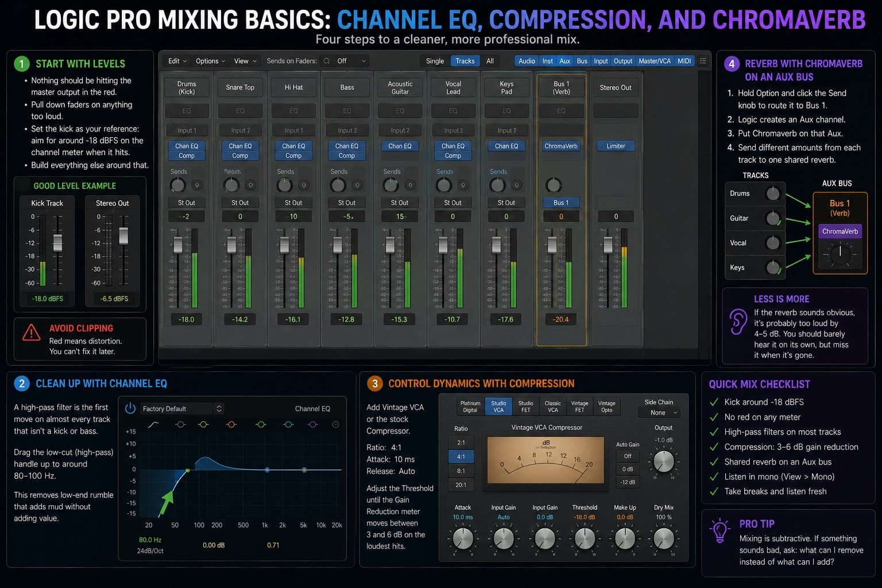Click the Keys Pad send knob
The height and width of the screenshot is (588, 882).
click(497, 185)
